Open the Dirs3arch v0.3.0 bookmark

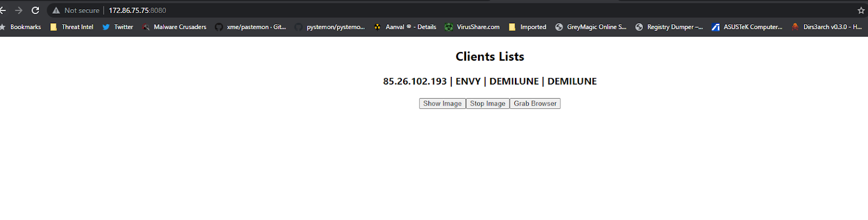point(827,27)
